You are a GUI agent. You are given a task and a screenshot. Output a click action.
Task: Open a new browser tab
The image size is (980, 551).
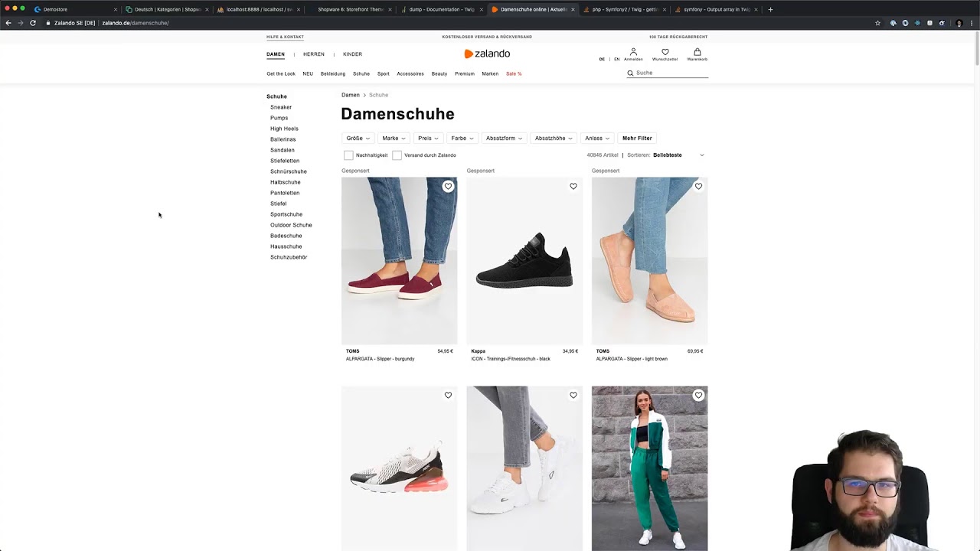(770, 9)
